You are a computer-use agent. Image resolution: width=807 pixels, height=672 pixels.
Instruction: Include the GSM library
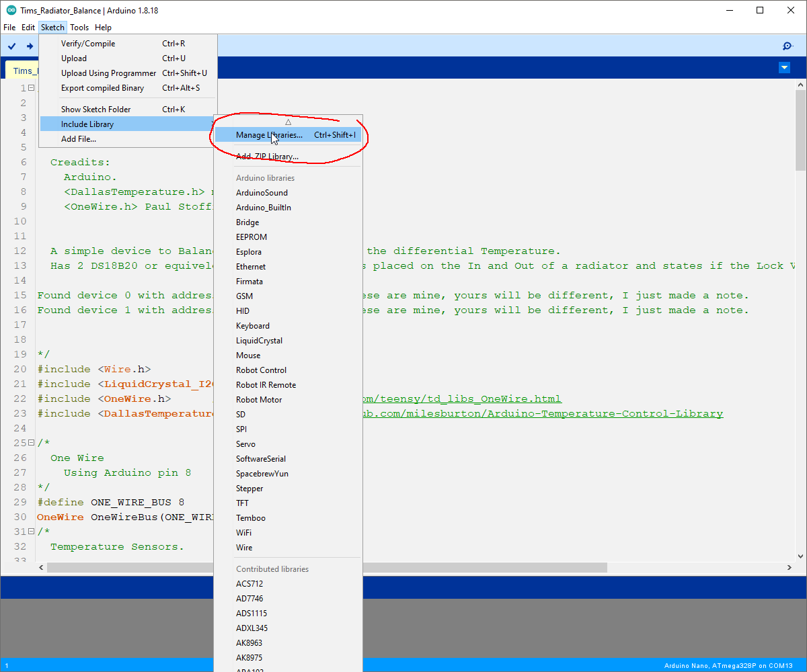pos(288,296)
